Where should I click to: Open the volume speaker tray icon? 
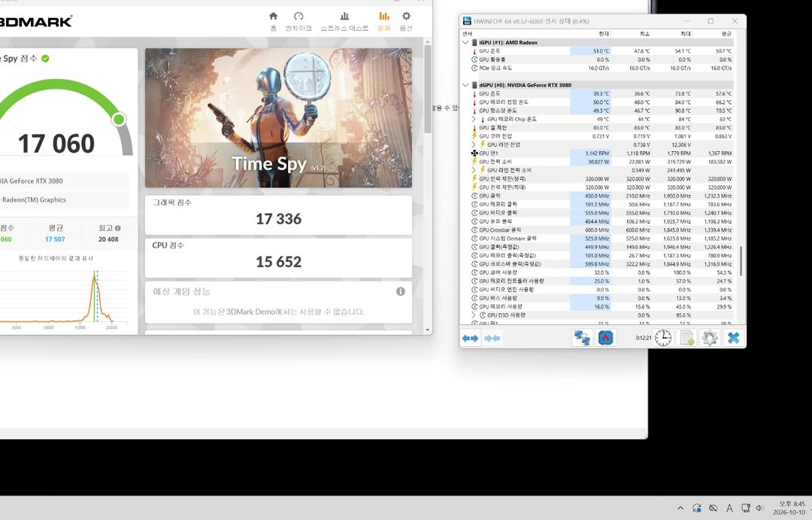(759, 508)
